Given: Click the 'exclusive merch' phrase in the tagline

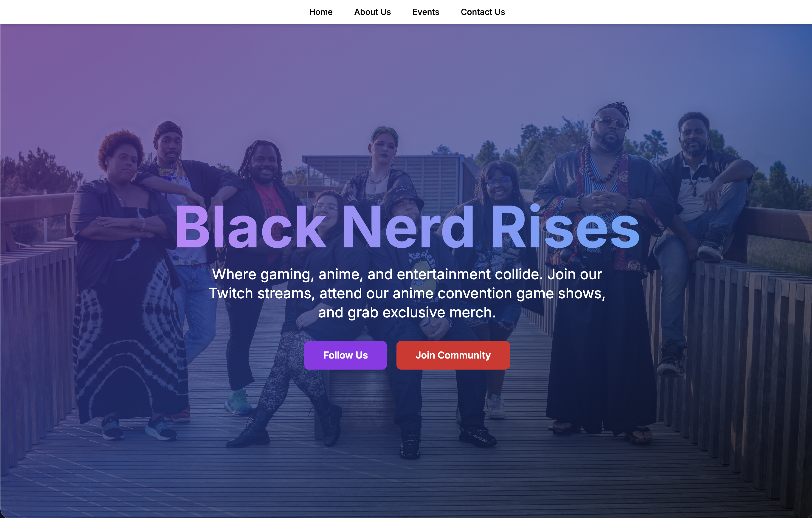Looking at the screenshot, I should (x=439, y=312).
